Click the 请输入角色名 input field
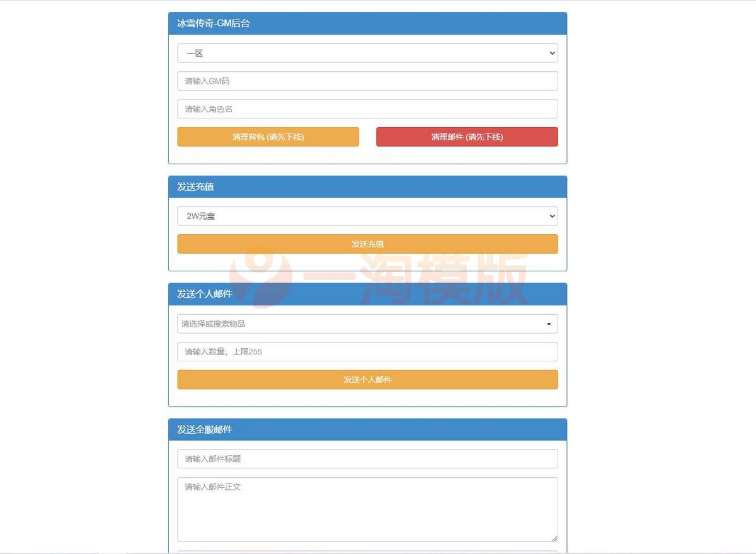 click(367, 108)
